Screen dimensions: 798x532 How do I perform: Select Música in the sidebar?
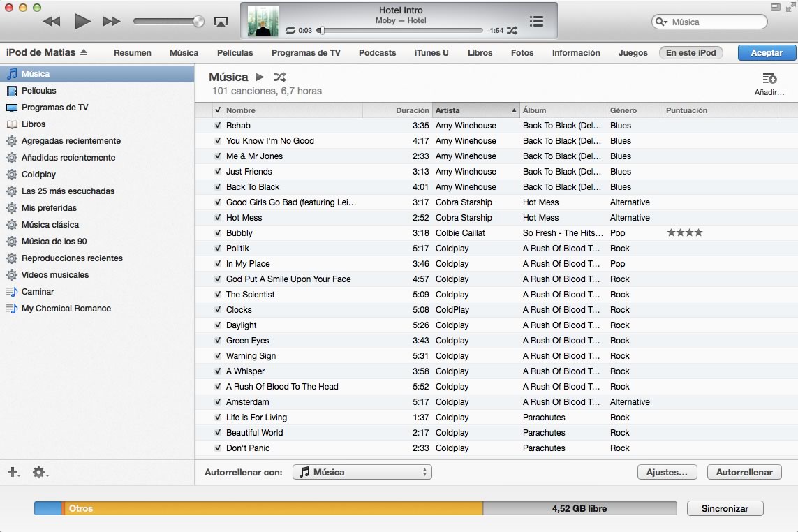97,74
